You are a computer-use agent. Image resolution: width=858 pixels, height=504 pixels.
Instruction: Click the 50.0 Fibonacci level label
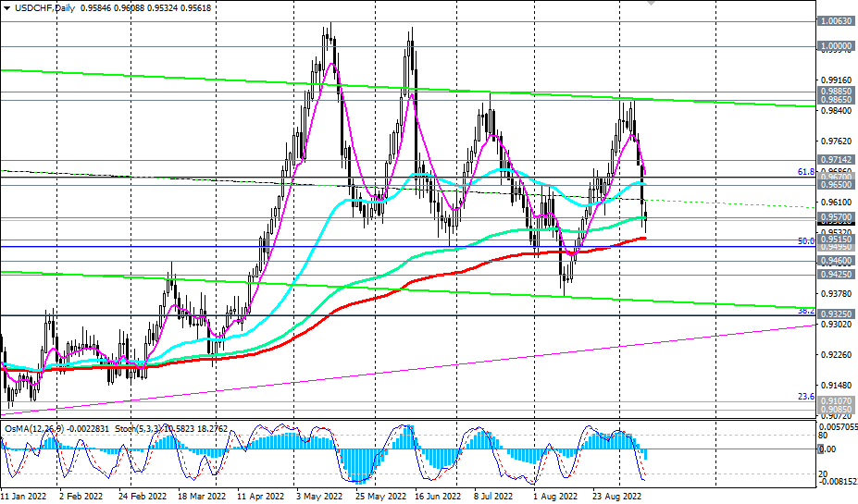pyautogui.click(x=805, y=241)
